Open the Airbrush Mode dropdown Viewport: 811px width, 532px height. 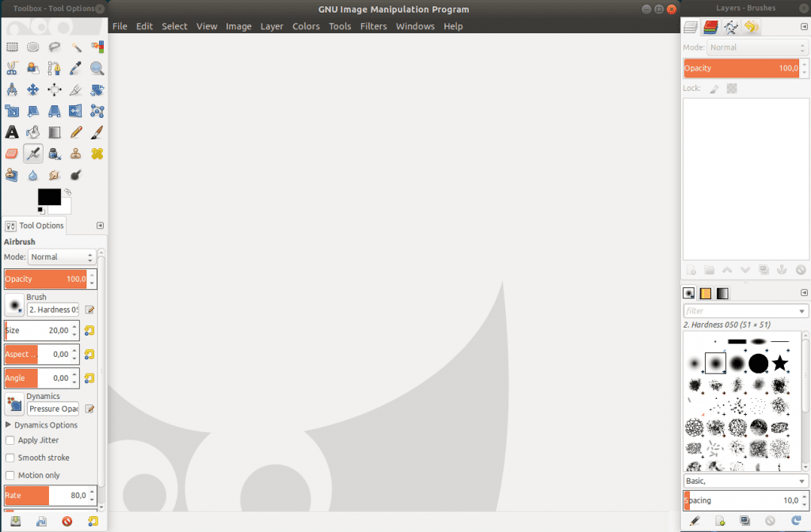(62, 256)
